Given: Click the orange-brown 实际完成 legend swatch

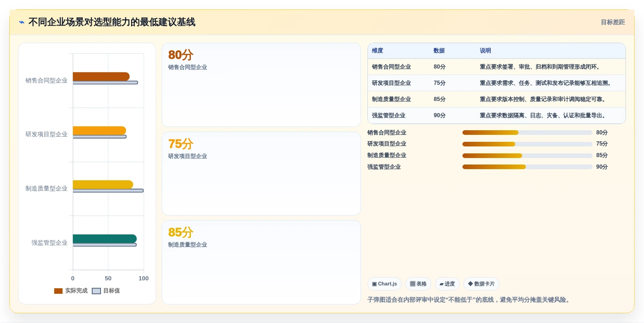Looking at the screenshot, I should click(58, 291).
